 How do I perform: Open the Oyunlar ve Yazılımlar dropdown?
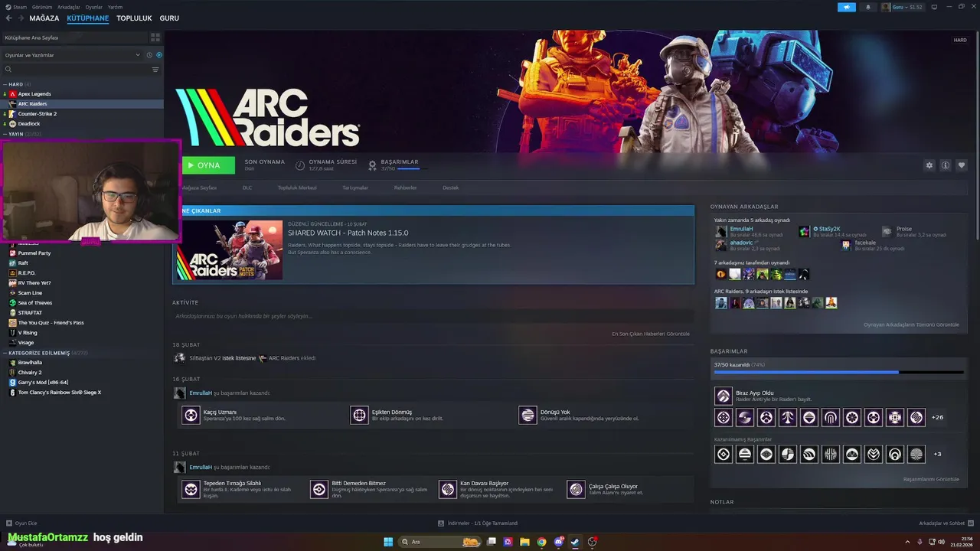pos(73,55)
